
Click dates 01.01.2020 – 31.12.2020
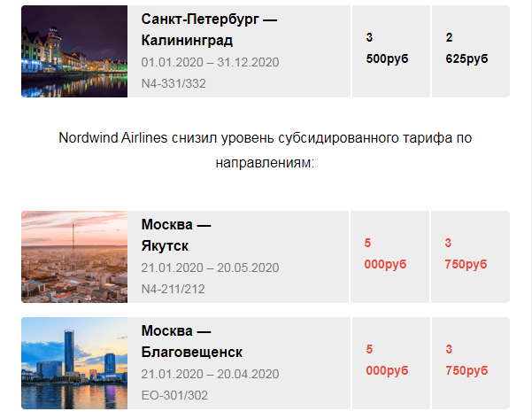210,62
